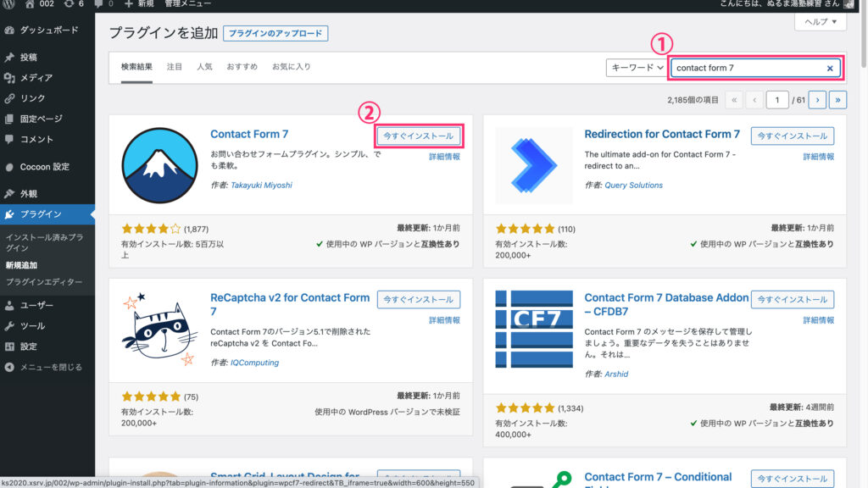Open the キーワード search type dropdown
Viewport: 868px width, 488px height.
coord(636,68)
